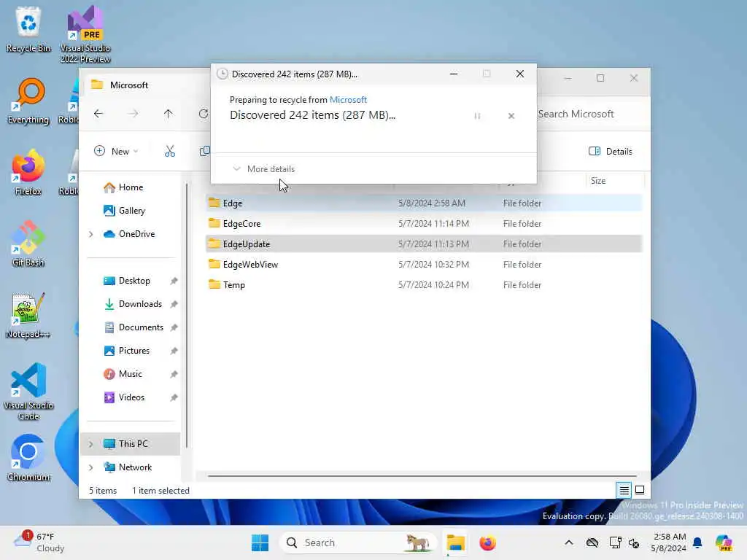Viewport: 747px width, 560px height.
Task: Select the EdgeUpdate folder
Action: pyautogui.click(x=424, y=244)
